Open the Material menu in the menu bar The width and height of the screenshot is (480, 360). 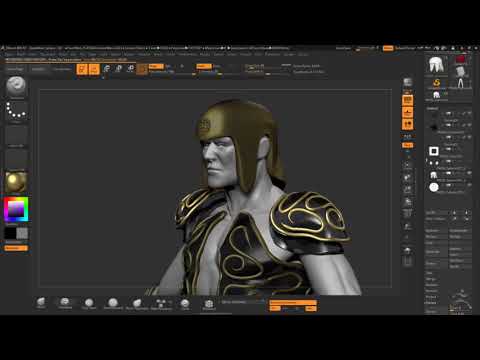point(144,54)
